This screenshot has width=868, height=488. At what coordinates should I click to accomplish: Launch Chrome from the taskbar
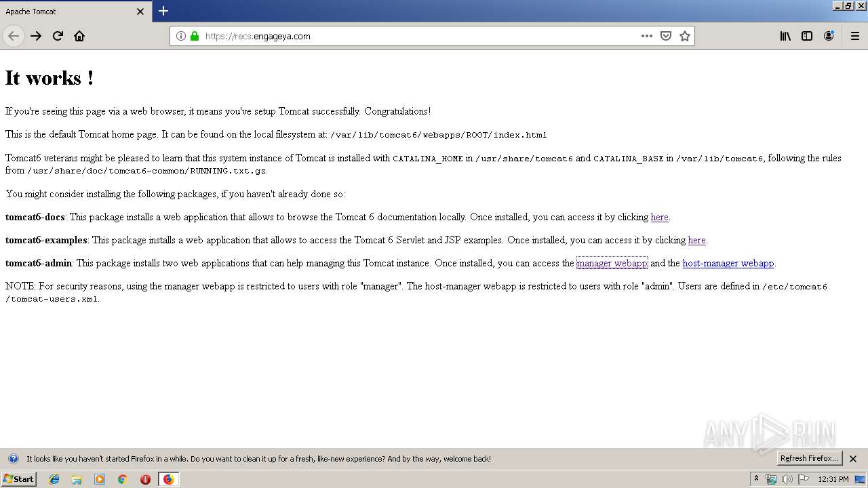pyautogui.click(x=123, y=479)
